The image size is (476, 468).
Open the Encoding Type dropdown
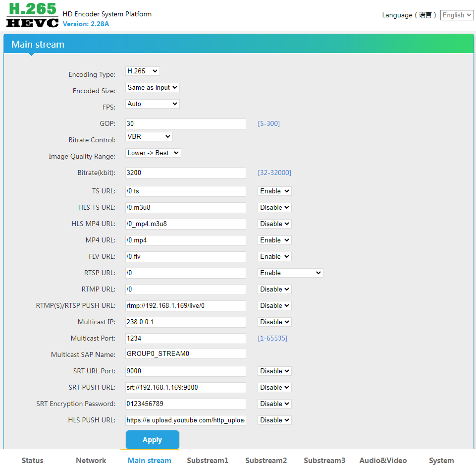click(x=142, y=71)
